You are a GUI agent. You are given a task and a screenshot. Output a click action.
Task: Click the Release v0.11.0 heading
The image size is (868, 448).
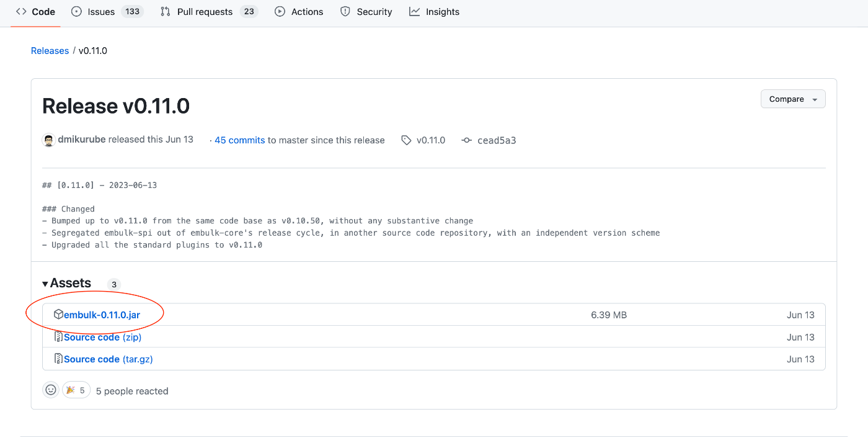pyautogui.click(x=116, y=106)
